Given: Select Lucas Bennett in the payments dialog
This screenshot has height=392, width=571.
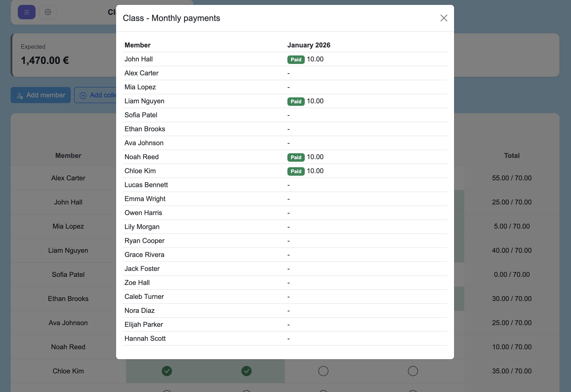Looking at the screenshot, I should (146, 185).
